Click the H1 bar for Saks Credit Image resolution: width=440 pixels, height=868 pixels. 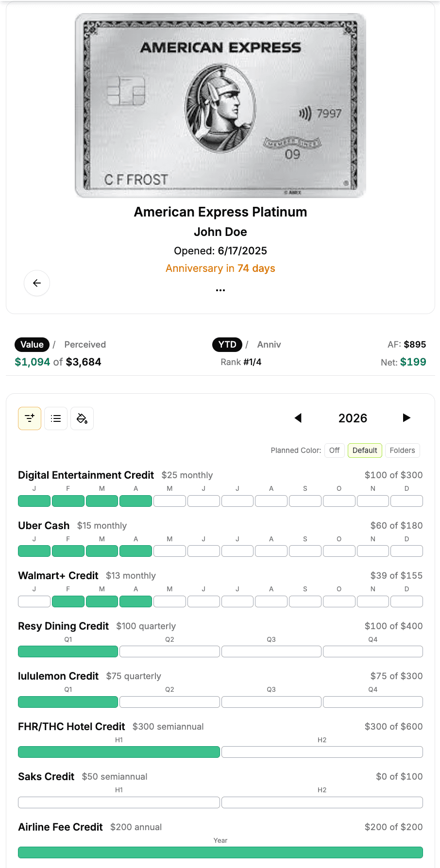click(x=118, y=802)
